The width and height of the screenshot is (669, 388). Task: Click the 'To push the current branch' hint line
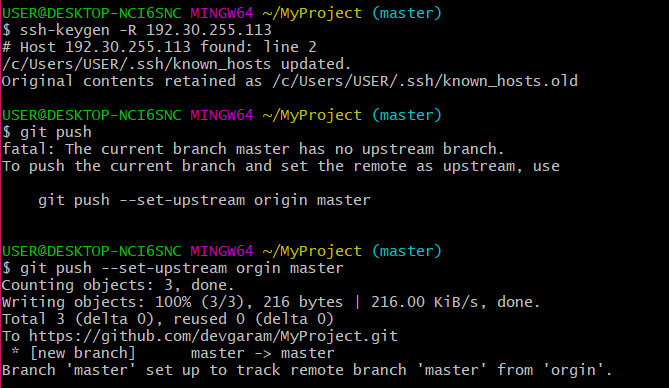281,166
